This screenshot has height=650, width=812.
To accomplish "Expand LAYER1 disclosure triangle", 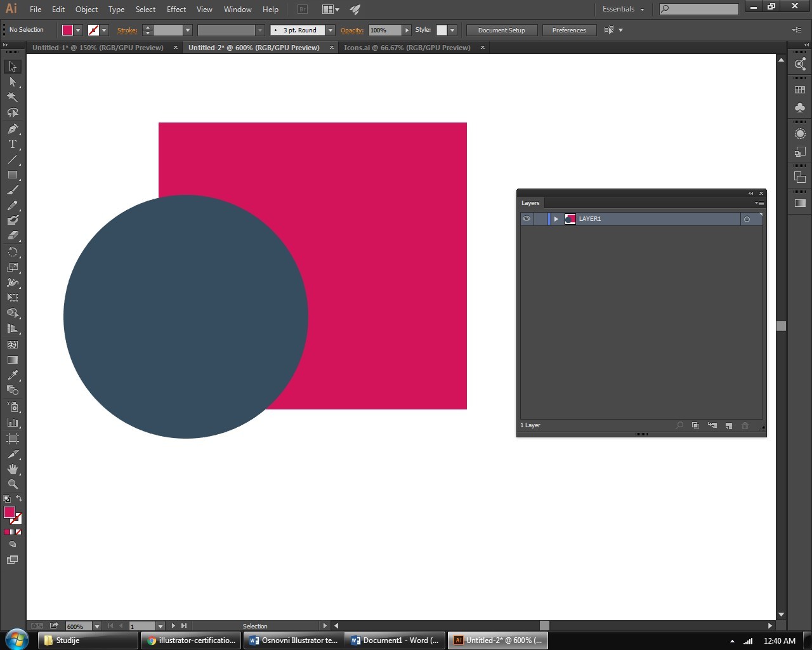I will coord(556,219).
